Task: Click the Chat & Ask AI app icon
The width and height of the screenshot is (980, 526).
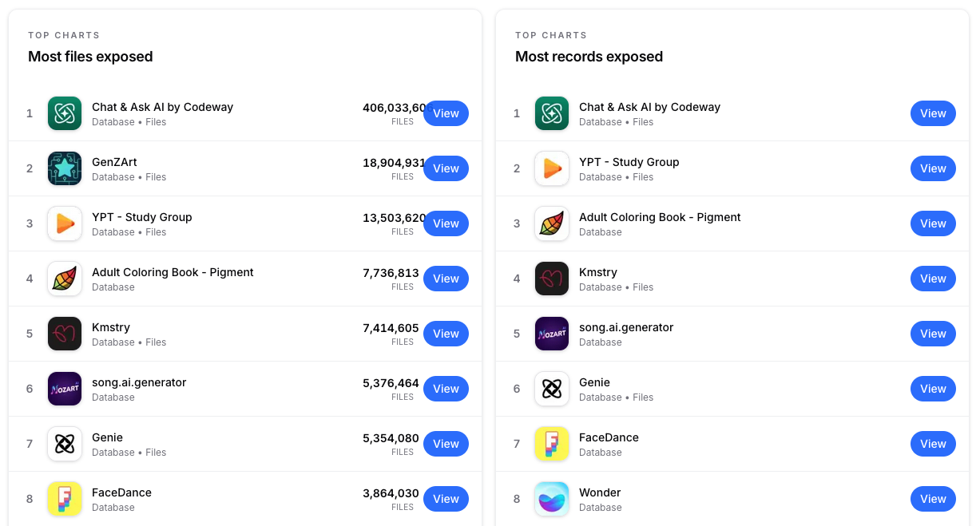Action: [65, 113]
